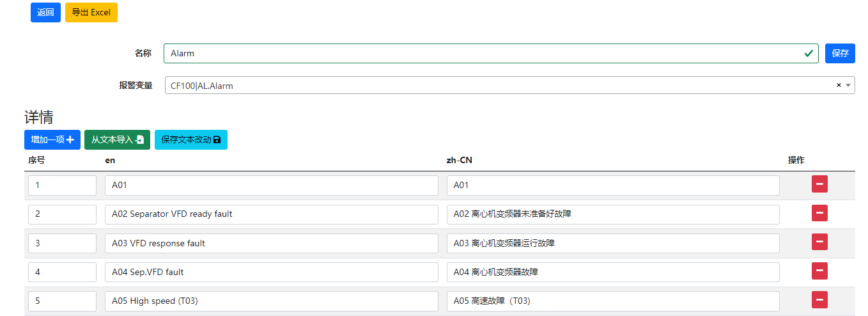Click the 序号 field with value 2
Viewport: 868px width, 316px height.
pyautogui.click(x=62, y=214)
